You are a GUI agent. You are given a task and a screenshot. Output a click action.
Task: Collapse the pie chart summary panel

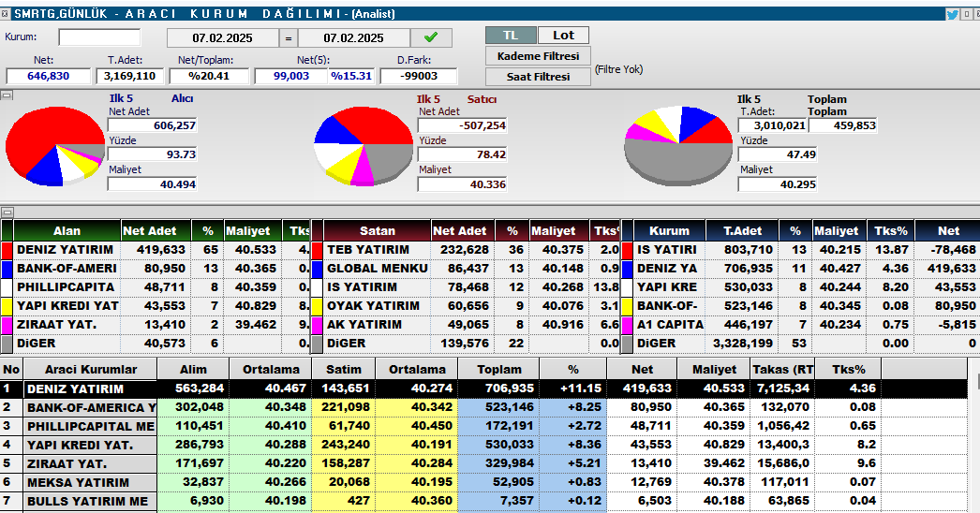(7, 95)
